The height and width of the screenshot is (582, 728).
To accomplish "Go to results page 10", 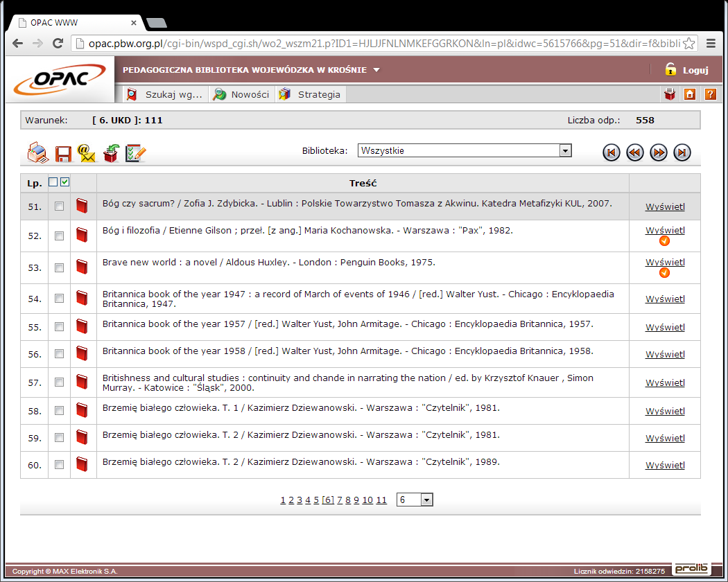I will point(367,500).
